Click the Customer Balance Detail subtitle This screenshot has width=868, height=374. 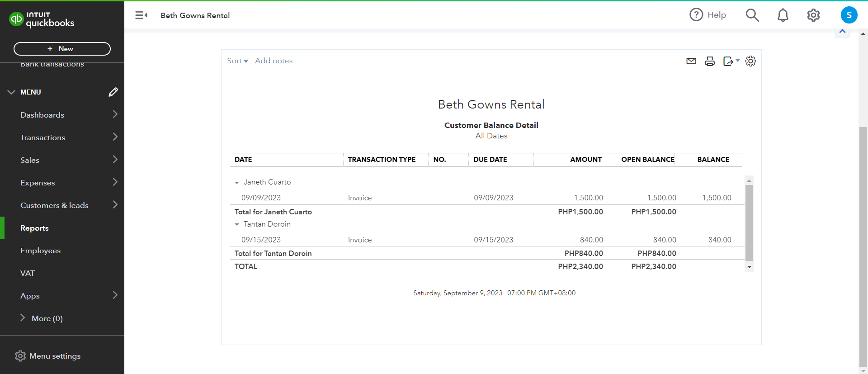[x=491, y=125]
